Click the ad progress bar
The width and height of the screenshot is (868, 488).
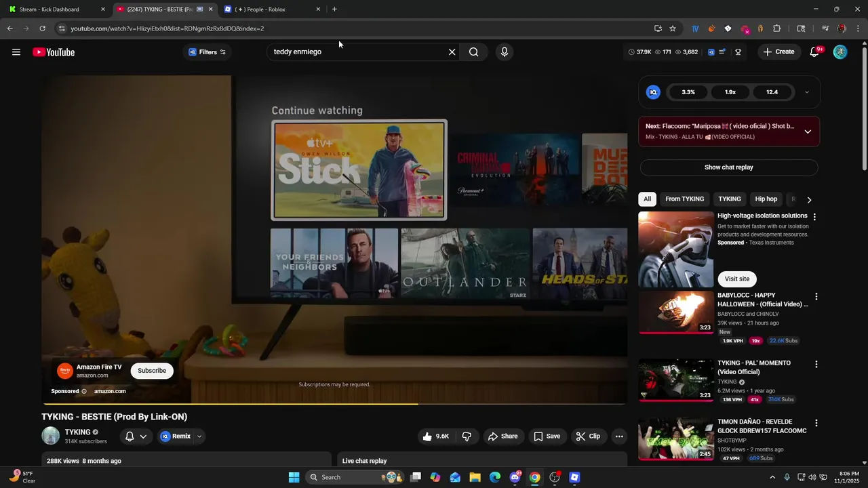(x=334, y=404)
